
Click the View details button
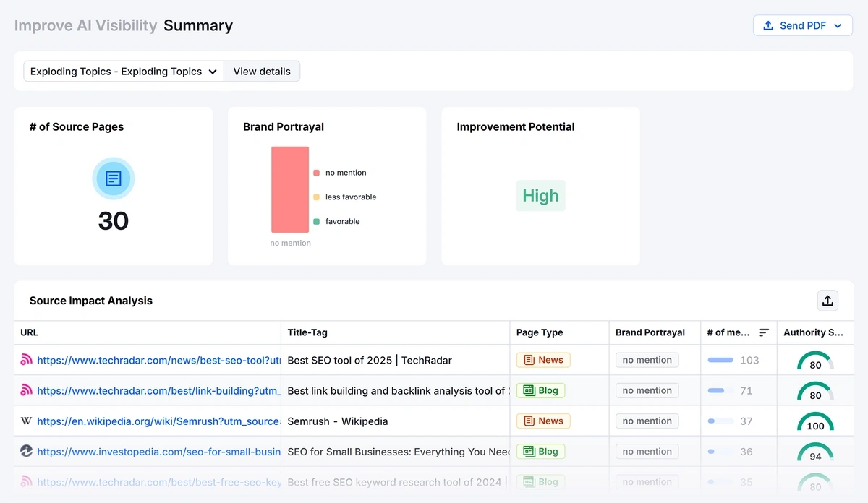[262, 72]
